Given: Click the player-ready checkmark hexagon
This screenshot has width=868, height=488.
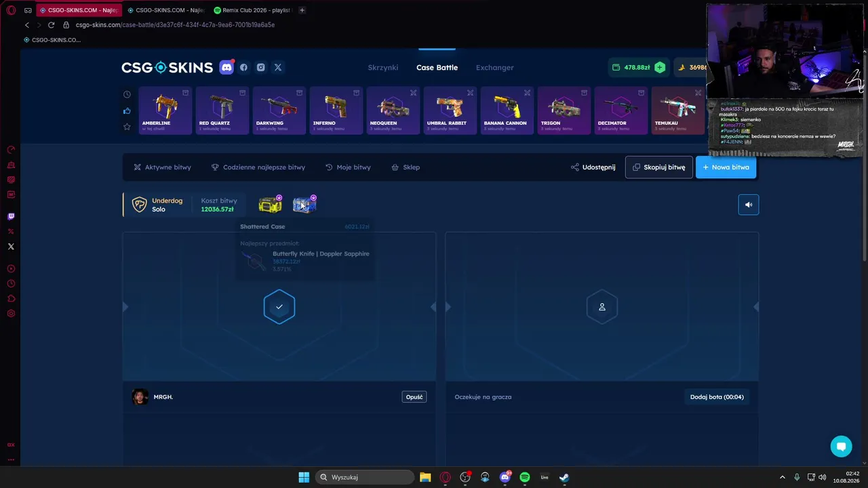Looking at the screenshot, I should click(x=279, y=307).
